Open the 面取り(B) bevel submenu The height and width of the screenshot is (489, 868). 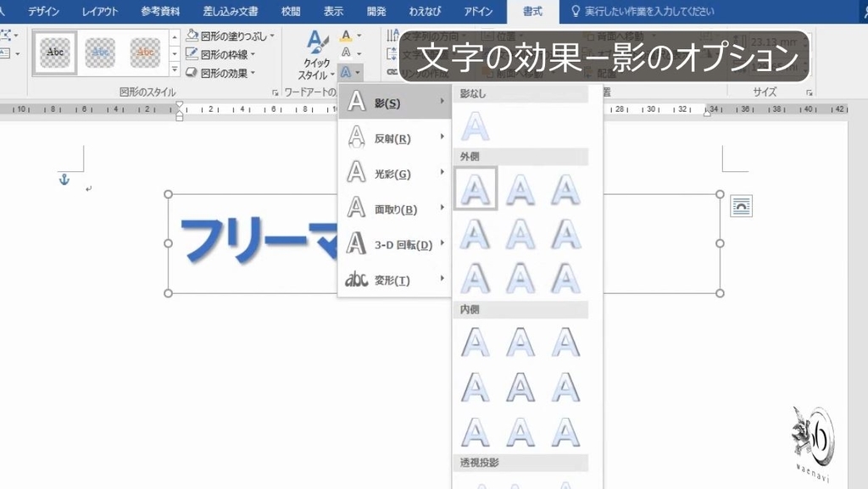[x=395, y=208]
